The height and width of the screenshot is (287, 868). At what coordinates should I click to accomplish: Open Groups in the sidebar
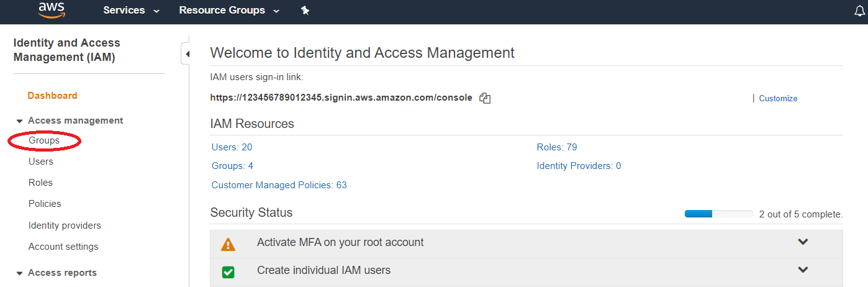point(44,141)
